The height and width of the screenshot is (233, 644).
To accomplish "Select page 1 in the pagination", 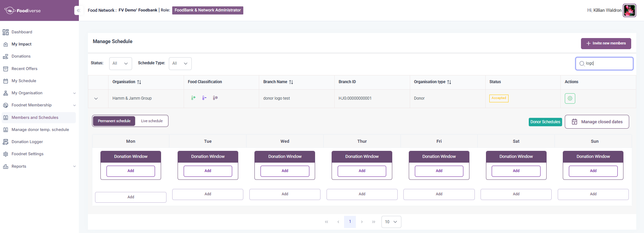I will tap(350, 222).
